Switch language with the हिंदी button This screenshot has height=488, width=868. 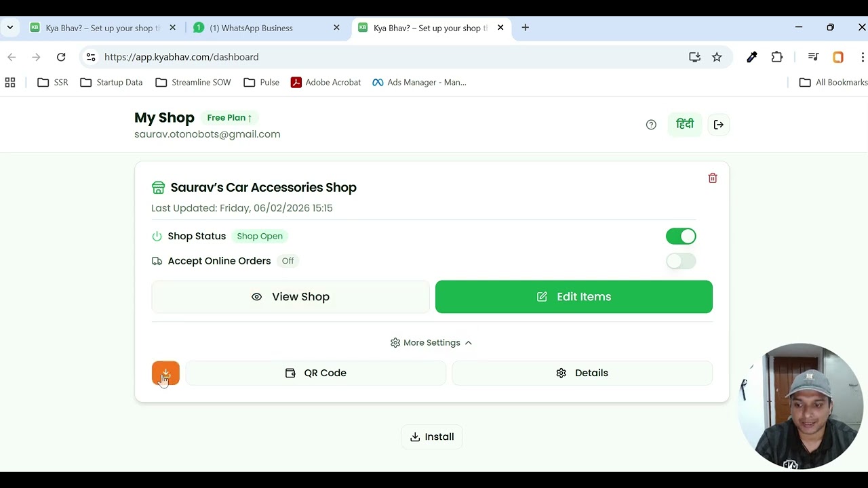pyautogui.click(x=685, y=125)
